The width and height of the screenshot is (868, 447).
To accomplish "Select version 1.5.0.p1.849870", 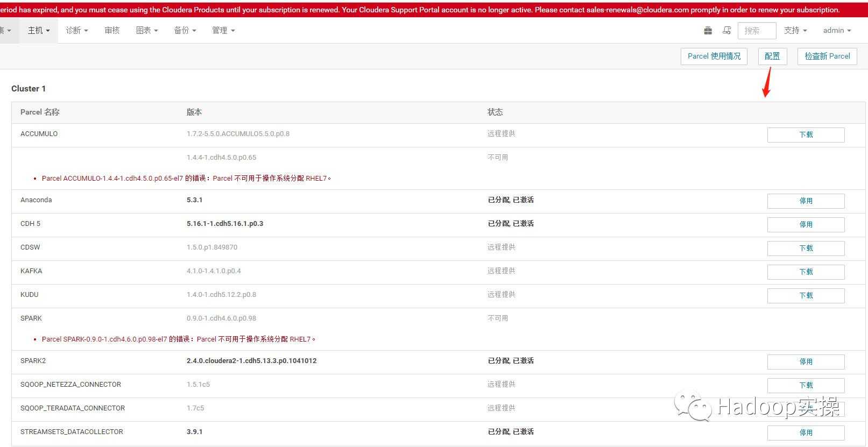I will 212,247.
